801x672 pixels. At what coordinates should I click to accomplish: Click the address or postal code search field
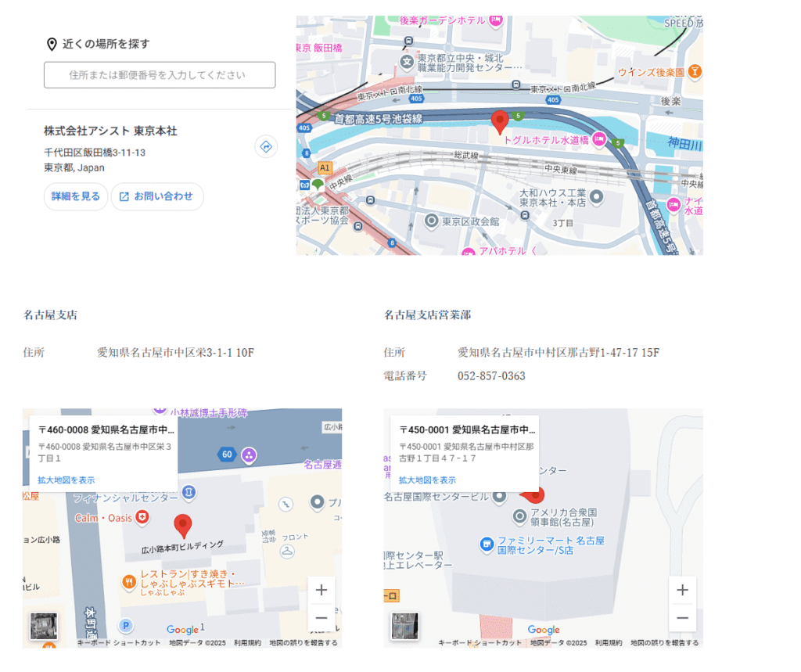[160, 75]
